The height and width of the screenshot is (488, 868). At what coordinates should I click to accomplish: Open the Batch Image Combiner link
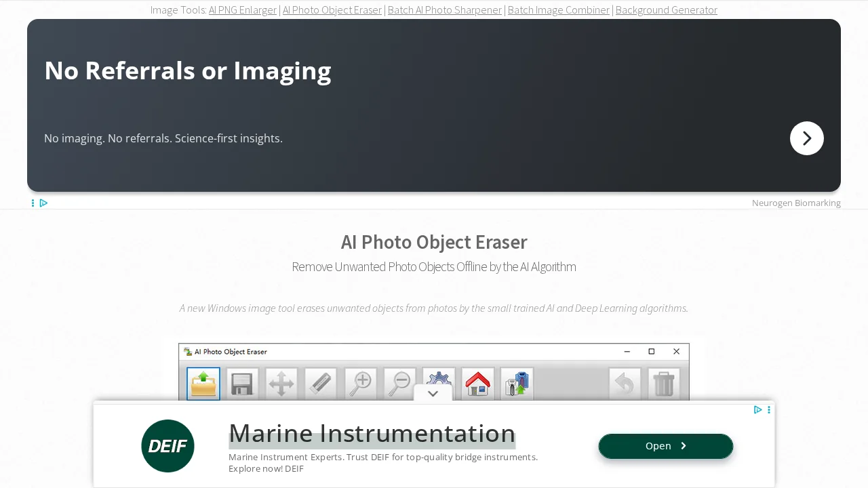click(559, 10)
